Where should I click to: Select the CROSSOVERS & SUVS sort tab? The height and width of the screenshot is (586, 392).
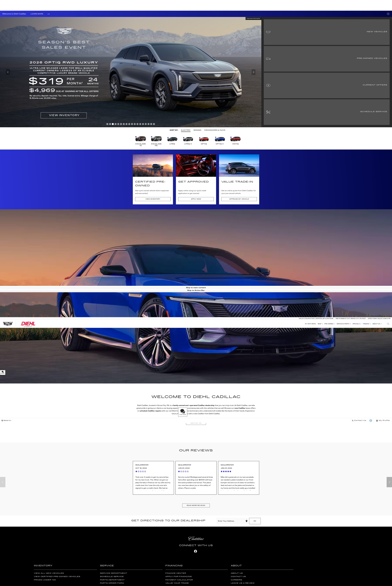(215, 130)
